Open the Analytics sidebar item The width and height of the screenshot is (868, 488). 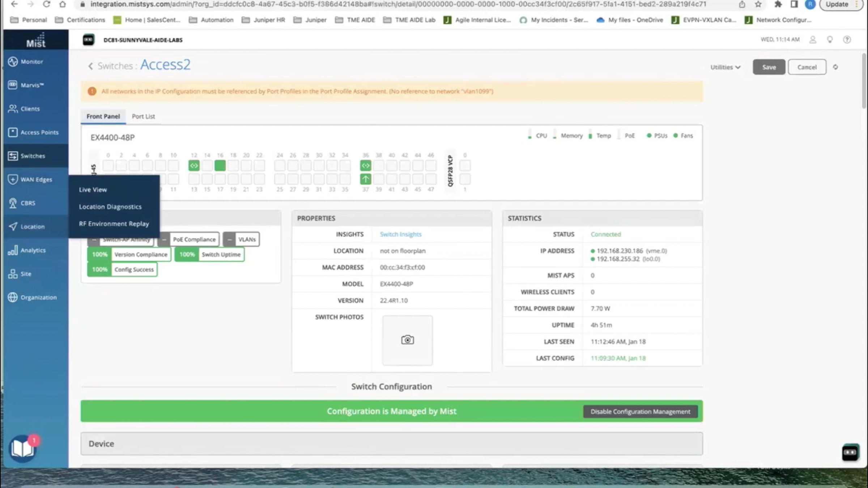[33, 250]
